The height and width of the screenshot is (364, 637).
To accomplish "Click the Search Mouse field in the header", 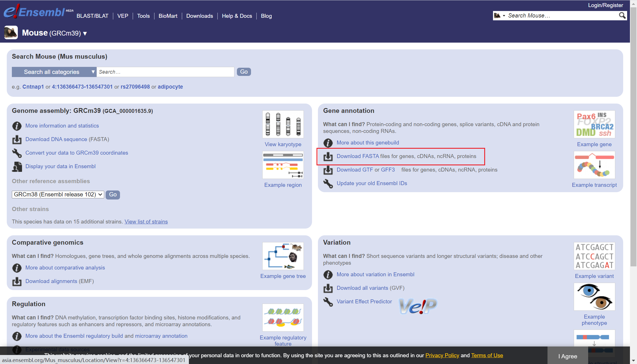I will point(562,16).
